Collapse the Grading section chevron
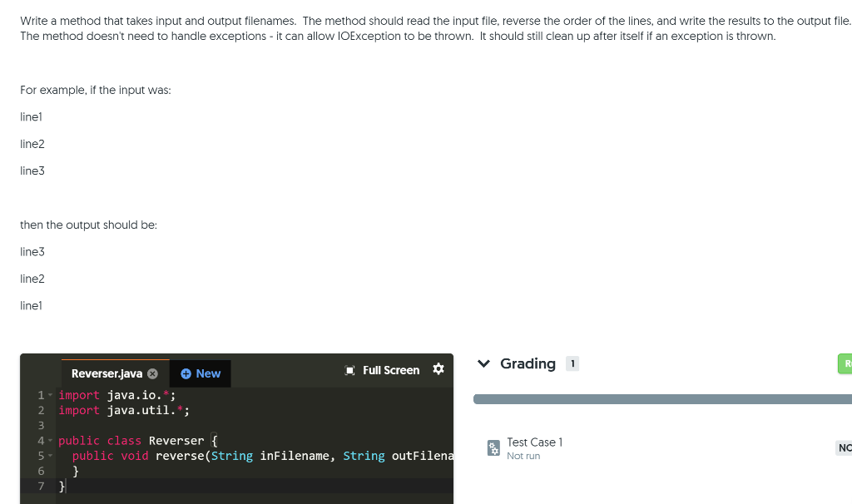852x504 pixels. click(483, 363)
